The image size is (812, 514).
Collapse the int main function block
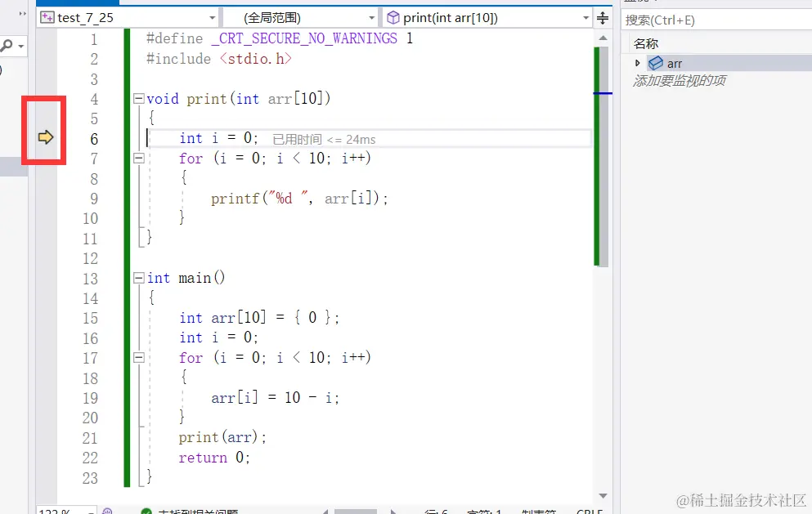click(138, 278)
